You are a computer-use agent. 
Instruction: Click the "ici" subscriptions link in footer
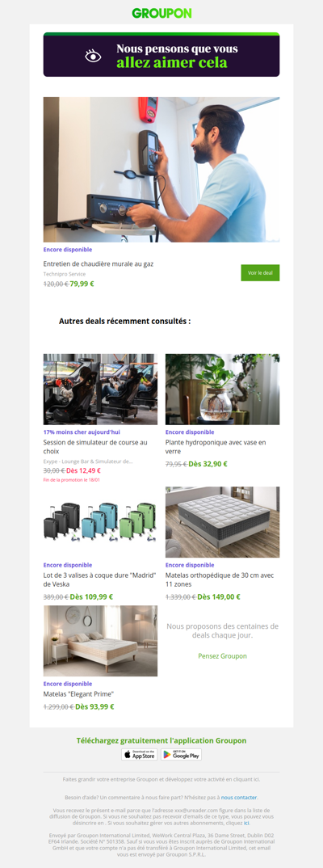click(x=246, y=824)
